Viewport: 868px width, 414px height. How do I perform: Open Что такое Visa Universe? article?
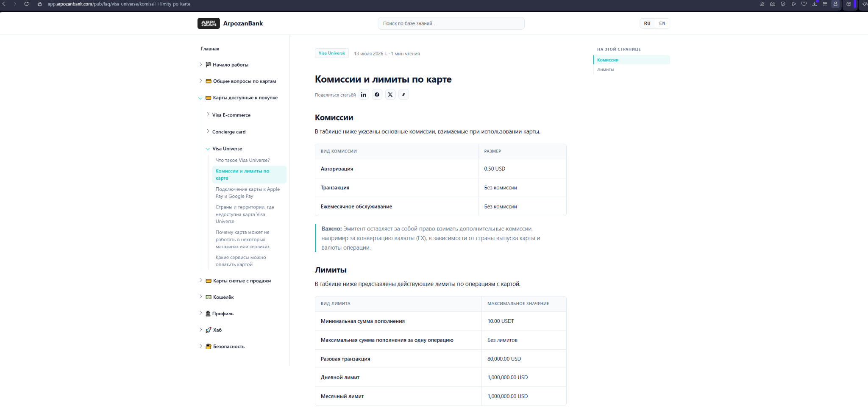point(242,160)
